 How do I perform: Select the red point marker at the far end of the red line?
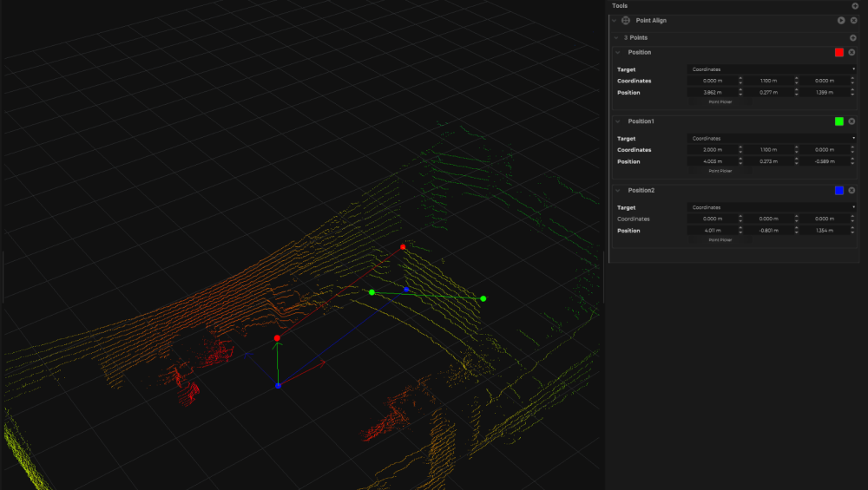(x=403, y=247)
